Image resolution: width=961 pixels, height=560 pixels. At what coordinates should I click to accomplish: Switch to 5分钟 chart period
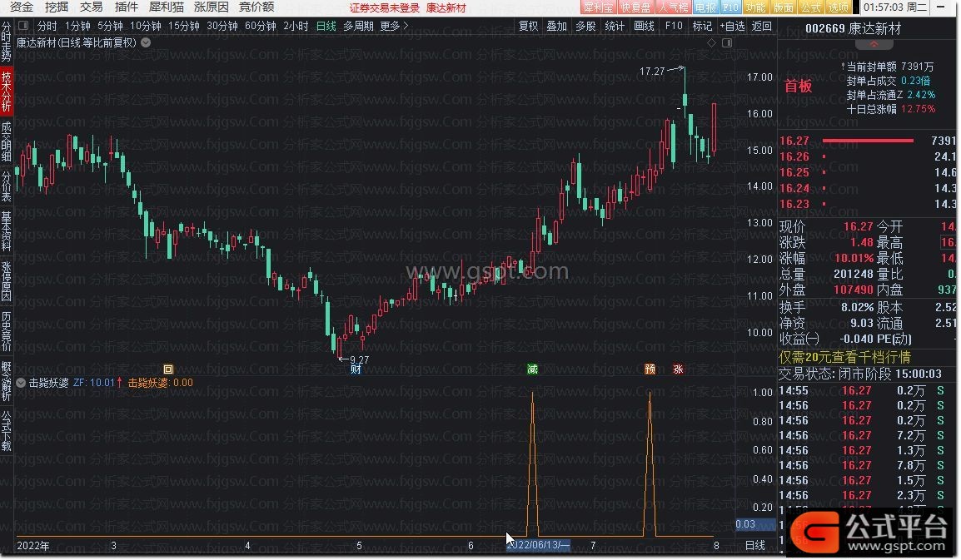pyautogui.click(x=110, y=26)
